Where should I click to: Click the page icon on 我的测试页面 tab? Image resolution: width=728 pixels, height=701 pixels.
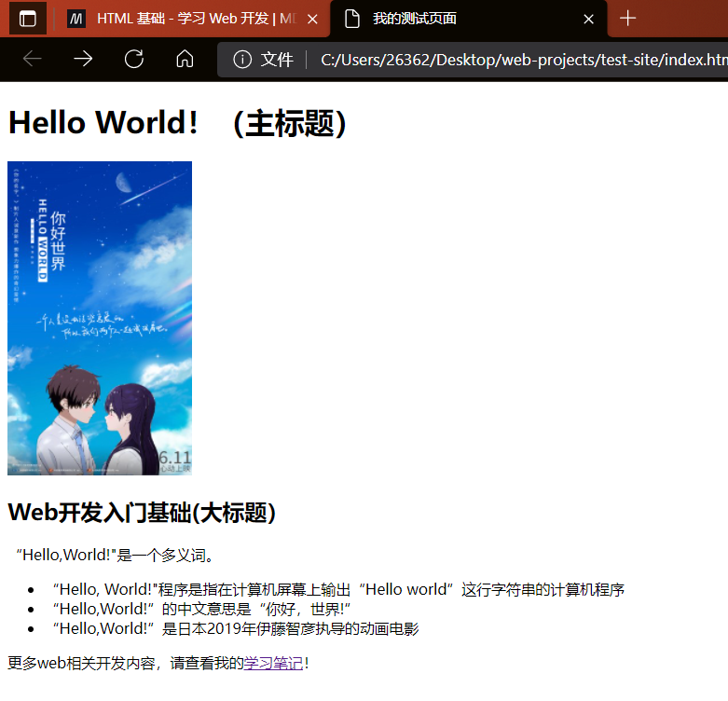tap(352, 19)
